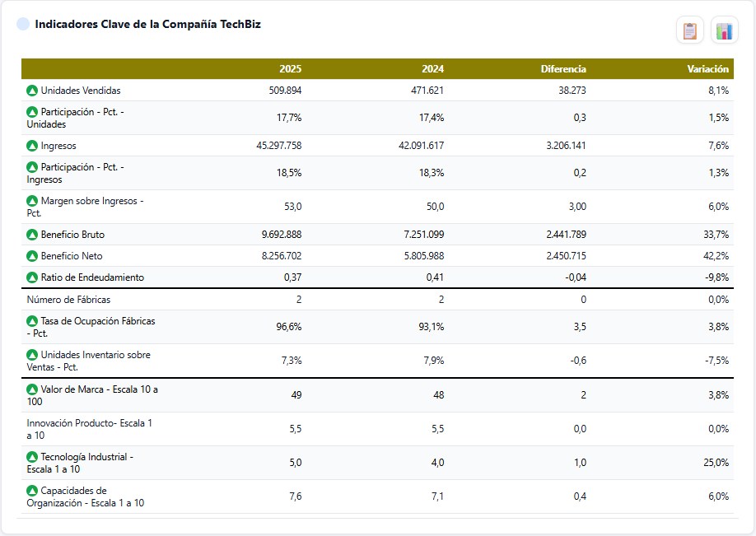Viewport: 756px width, 536px height.
Task: Click the 2025 Unidades Vendidas value 509.894
Action: [286, 90]
